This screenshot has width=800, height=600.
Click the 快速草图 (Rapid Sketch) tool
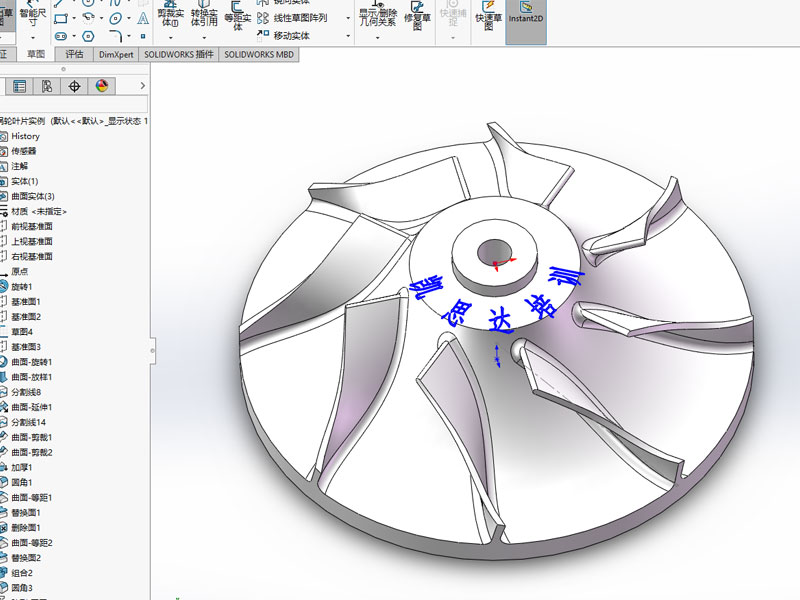point(489,18)
